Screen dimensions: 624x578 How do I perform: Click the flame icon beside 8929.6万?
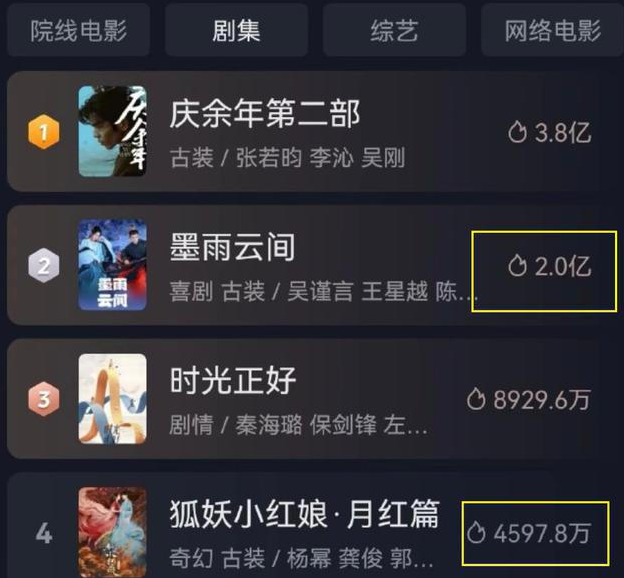pyautogui.click(x=476, y=399)
